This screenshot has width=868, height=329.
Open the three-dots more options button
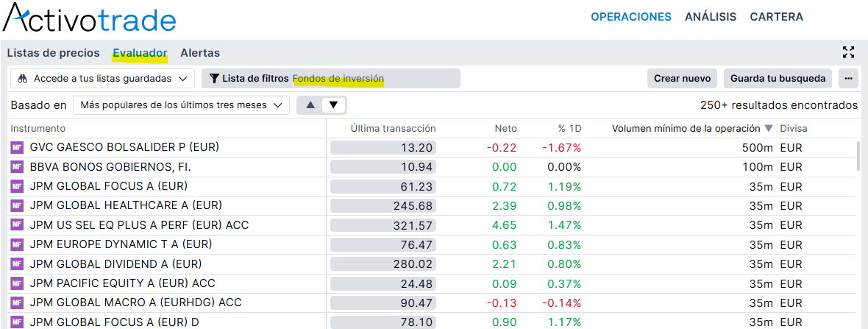pyautogui.click(x=848, y=79)
